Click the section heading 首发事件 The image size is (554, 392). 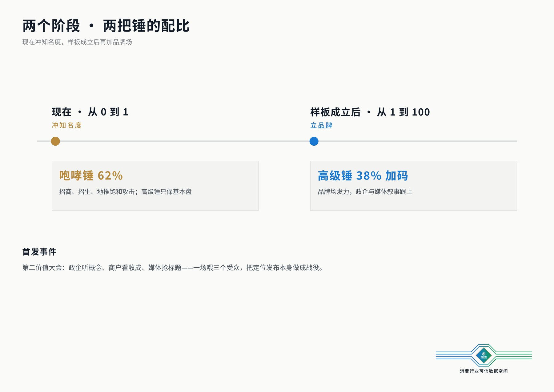(39, 252)
